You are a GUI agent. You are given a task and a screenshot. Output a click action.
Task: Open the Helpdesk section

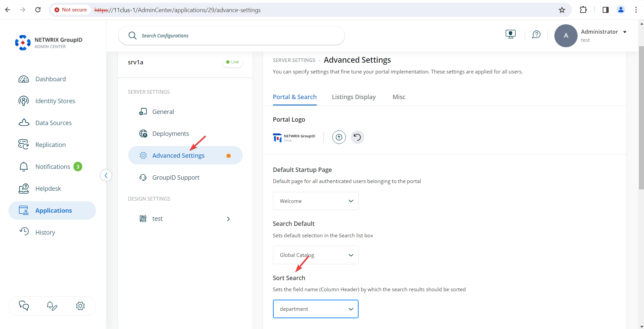coord(48,188)
